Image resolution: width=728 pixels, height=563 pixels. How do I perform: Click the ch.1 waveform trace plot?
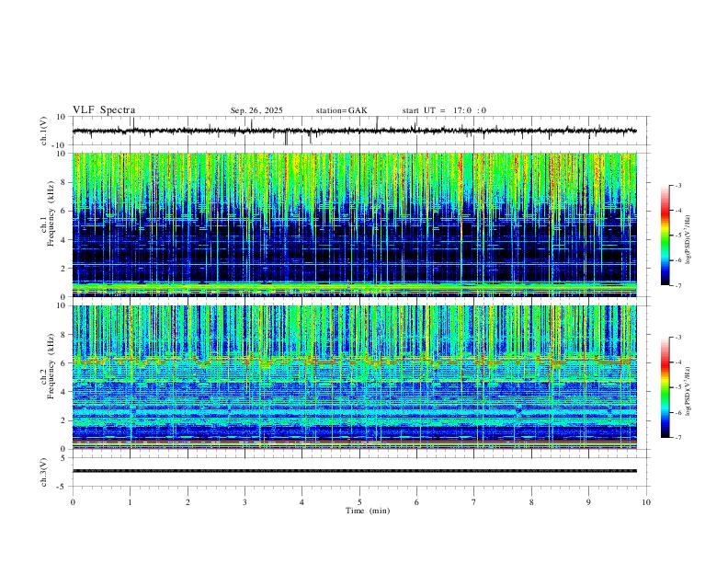tap(359, 131)
